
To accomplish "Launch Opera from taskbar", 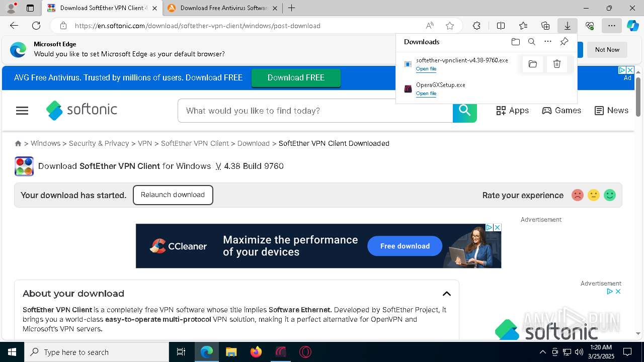I will 305,352.
